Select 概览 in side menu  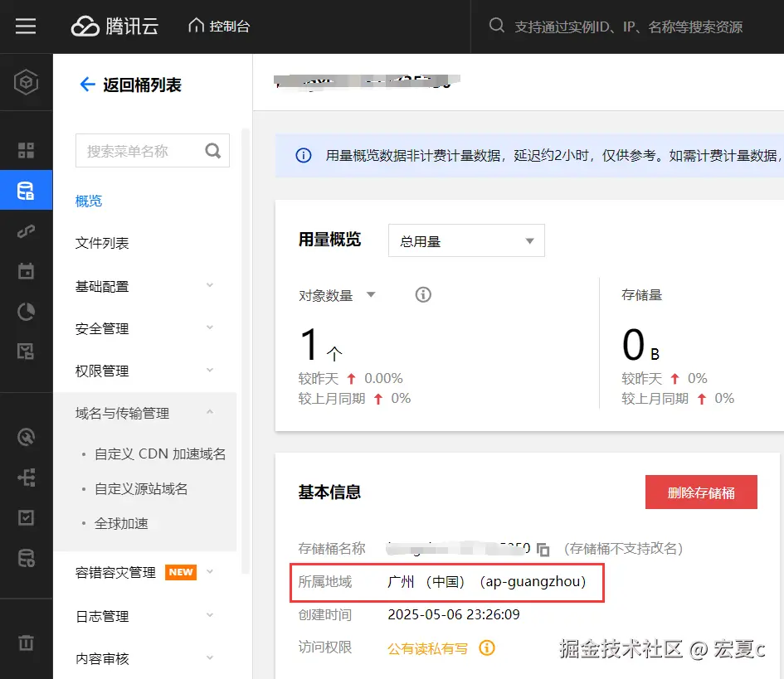click(89, 201)
